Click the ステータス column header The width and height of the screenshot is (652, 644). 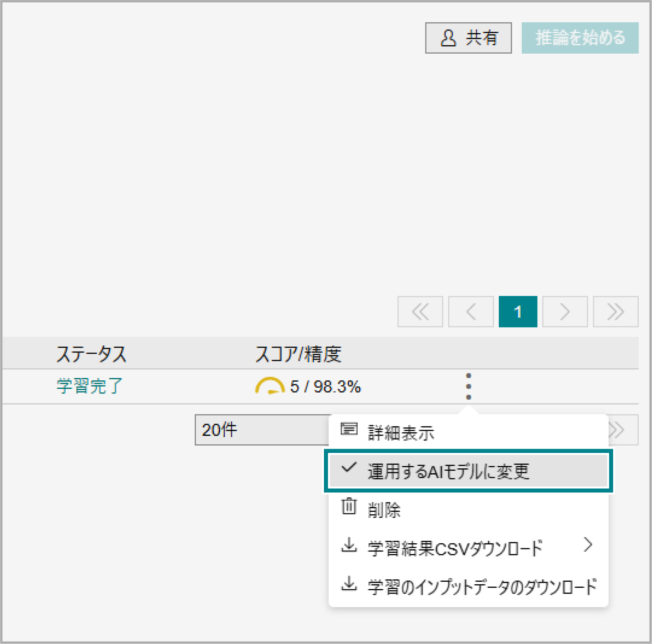[x=91, y=354]
